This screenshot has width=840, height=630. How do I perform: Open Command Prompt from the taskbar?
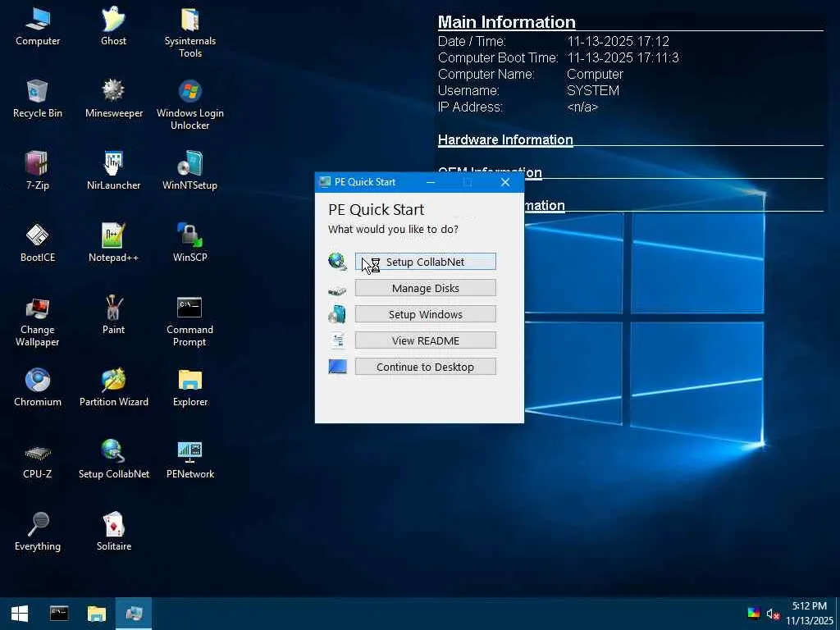59,614
